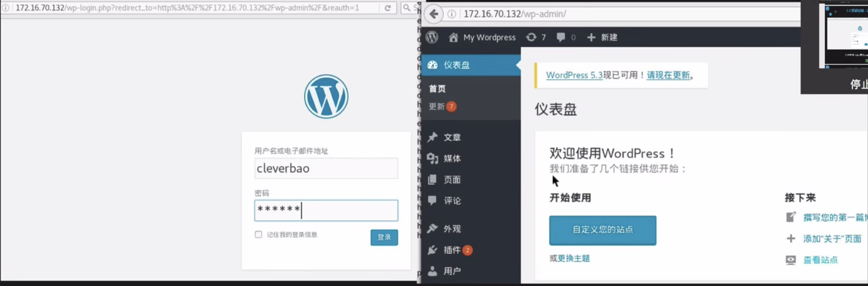The height and width of the screenshot is (286, 868).
Task: Click the blue 登录 login button
Action: pyautogui.click(x=384, y=237)
